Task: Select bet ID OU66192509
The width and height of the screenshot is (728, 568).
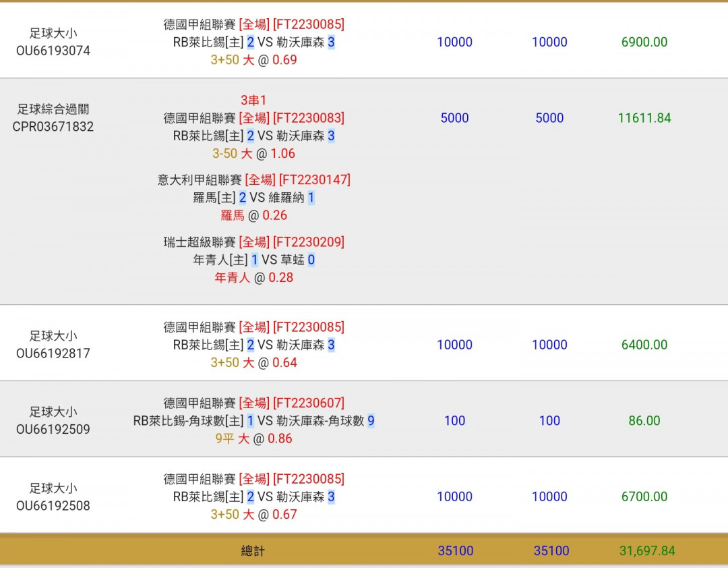Action: (x=53, y=430)
